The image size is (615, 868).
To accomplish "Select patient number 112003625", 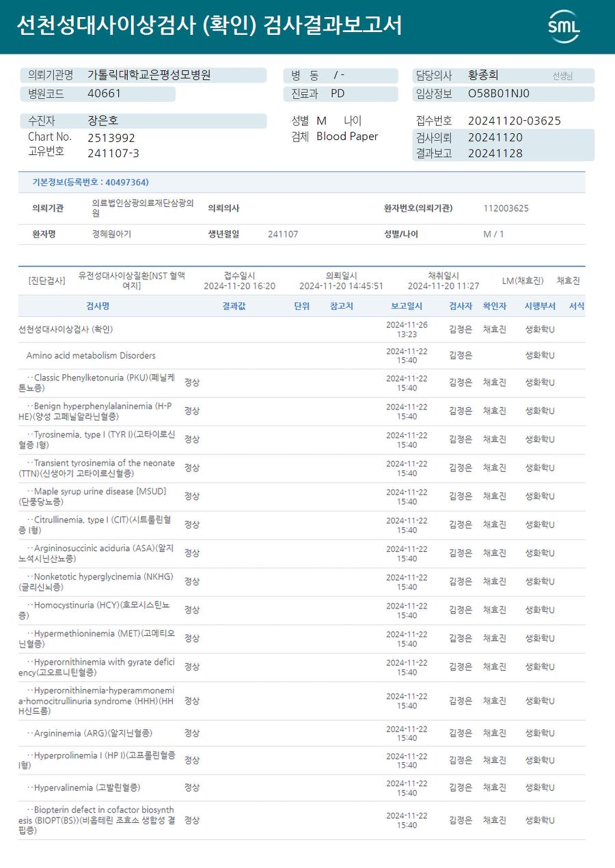I will click(x=506, y=208).
